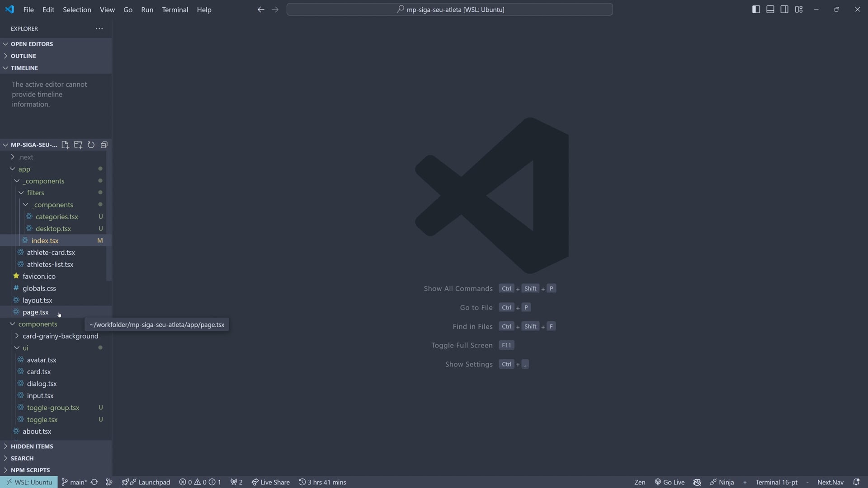This screenshot has height=488, width=868.
Task: Open toggle-group.tsx file
Action: [56, 408]
